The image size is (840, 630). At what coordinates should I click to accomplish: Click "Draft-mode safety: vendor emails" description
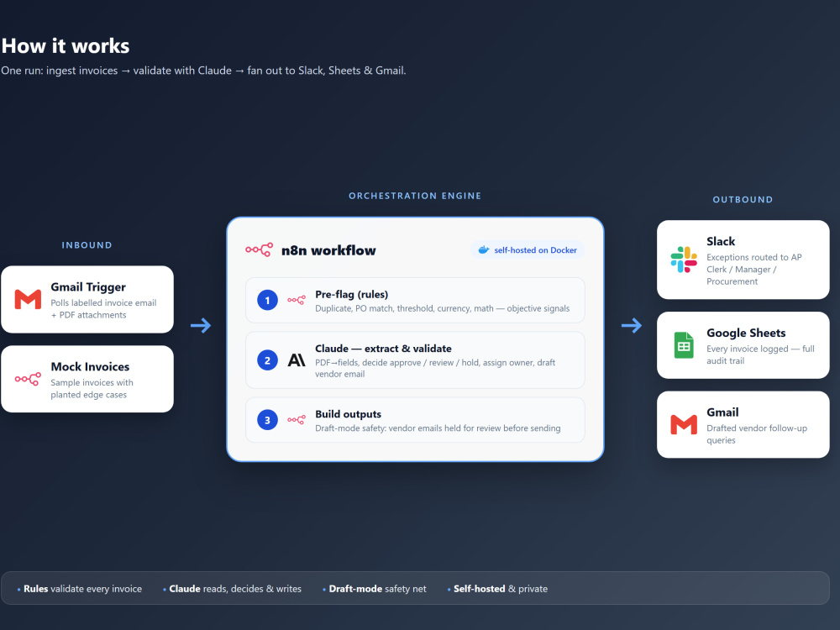(438, 428)
